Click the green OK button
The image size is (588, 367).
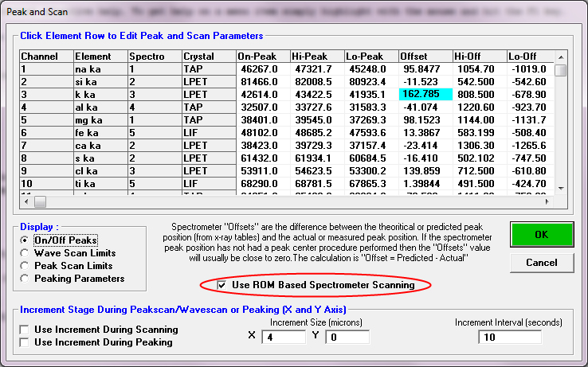click(x=541, y=236)
